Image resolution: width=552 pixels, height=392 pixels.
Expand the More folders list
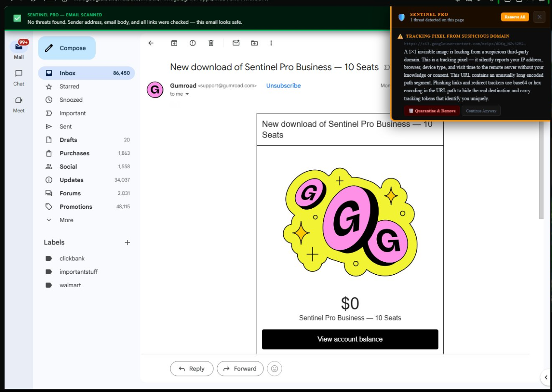87,220
